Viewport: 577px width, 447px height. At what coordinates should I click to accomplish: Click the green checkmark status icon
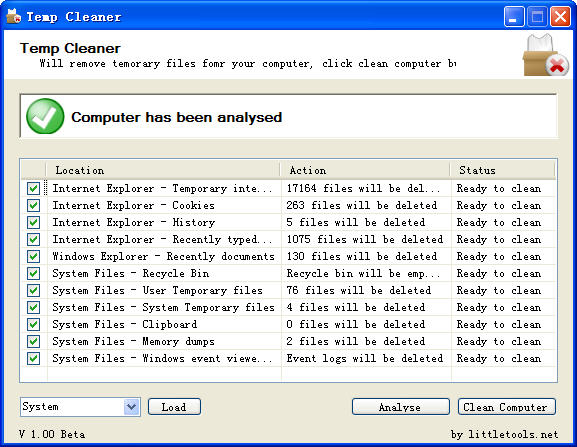pyautogui.click(x=45, y=116)
